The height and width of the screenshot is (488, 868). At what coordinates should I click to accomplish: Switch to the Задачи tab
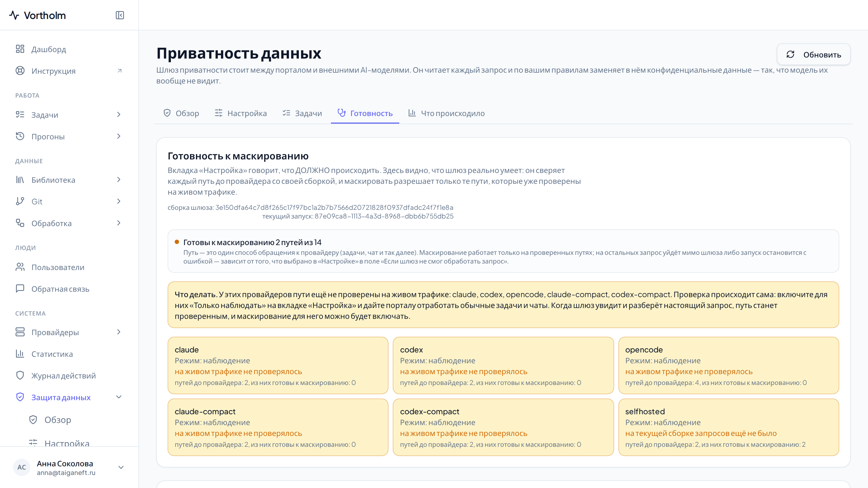pos(302,113)
